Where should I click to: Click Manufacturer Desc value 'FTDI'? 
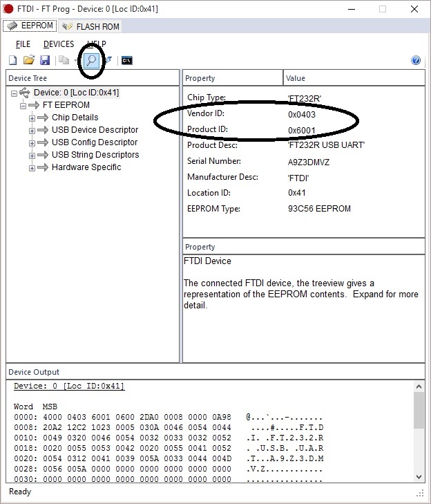[298, 178]
